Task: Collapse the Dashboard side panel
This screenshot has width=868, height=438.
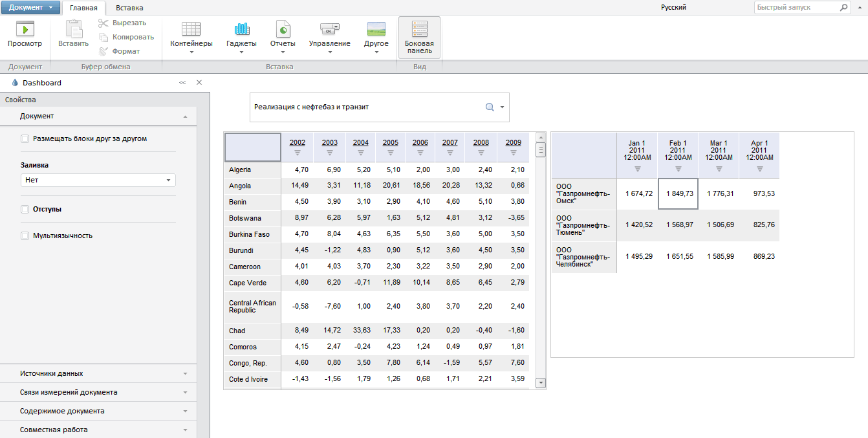Action: click(x=182, y=83)
